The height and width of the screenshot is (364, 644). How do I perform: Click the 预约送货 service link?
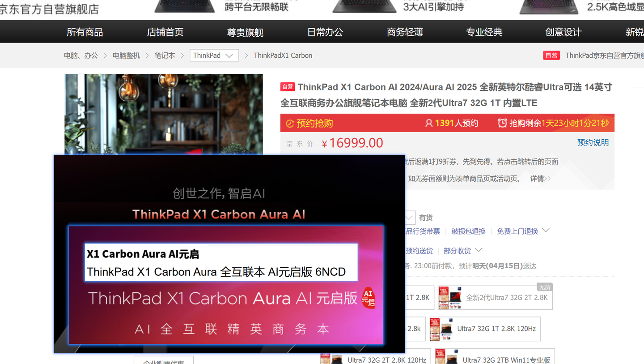(419, 251)
